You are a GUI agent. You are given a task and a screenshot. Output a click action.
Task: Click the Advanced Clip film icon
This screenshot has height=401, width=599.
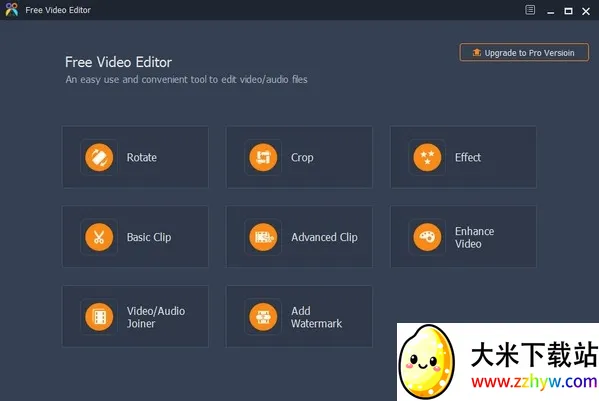click(263, 237)
